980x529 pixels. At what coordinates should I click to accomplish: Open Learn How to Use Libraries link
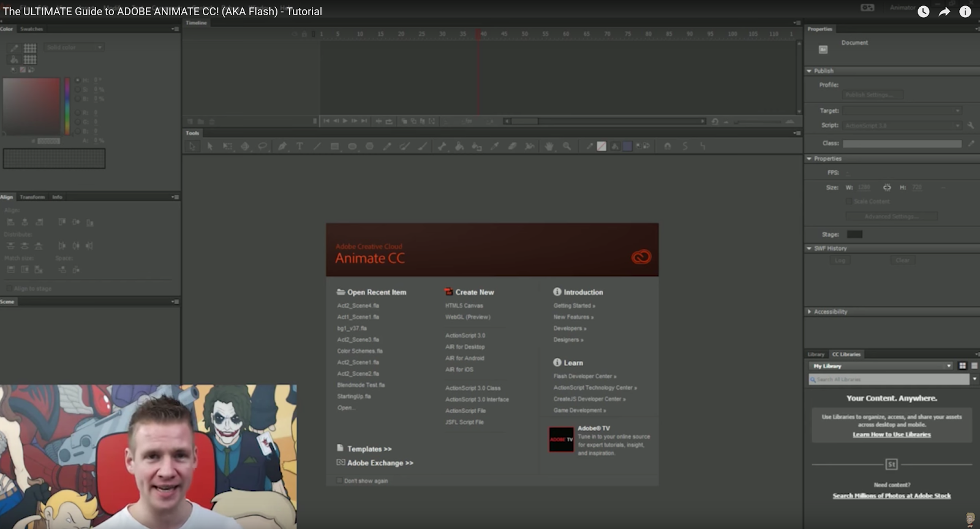coord(892,435)
